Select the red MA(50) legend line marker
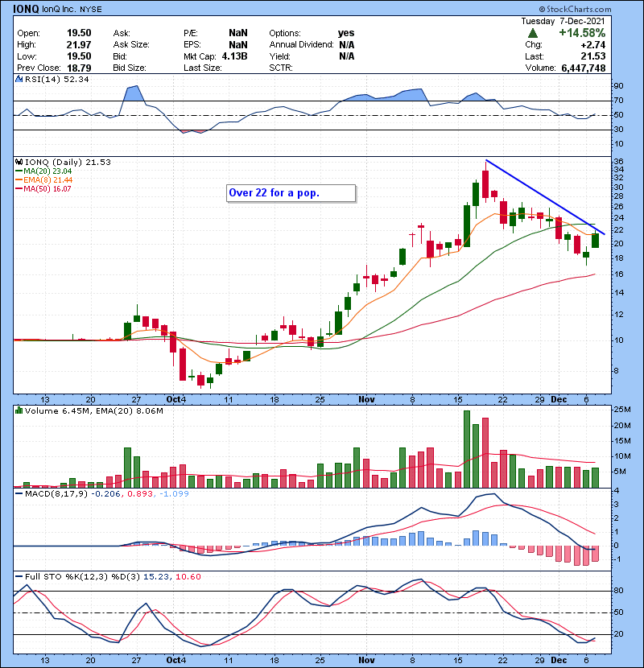This screenshot has height=668, width=644. coord(19,189)
